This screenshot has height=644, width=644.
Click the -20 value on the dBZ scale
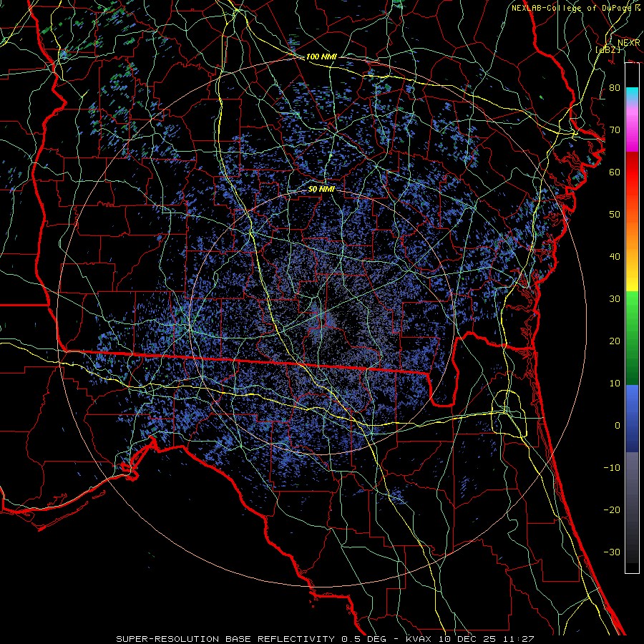click(612, 509)
